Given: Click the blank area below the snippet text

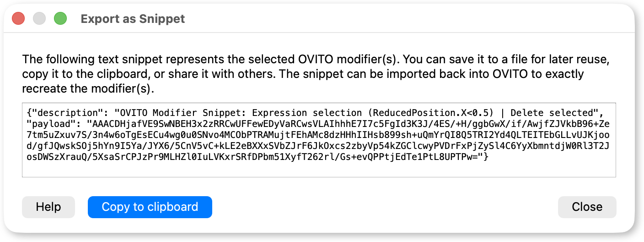Looking at the screenshot, I should [x=319, y=170].
